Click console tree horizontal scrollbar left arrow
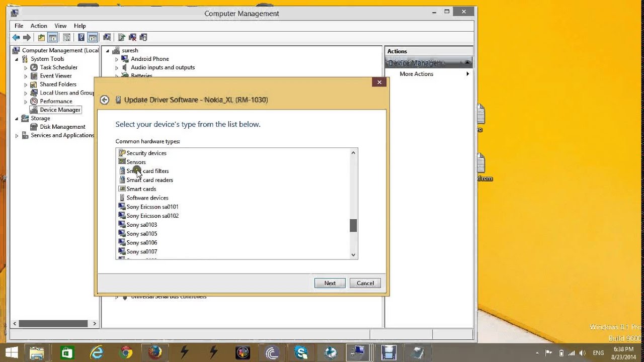644x362 pixels. click(x=15, y=324)
